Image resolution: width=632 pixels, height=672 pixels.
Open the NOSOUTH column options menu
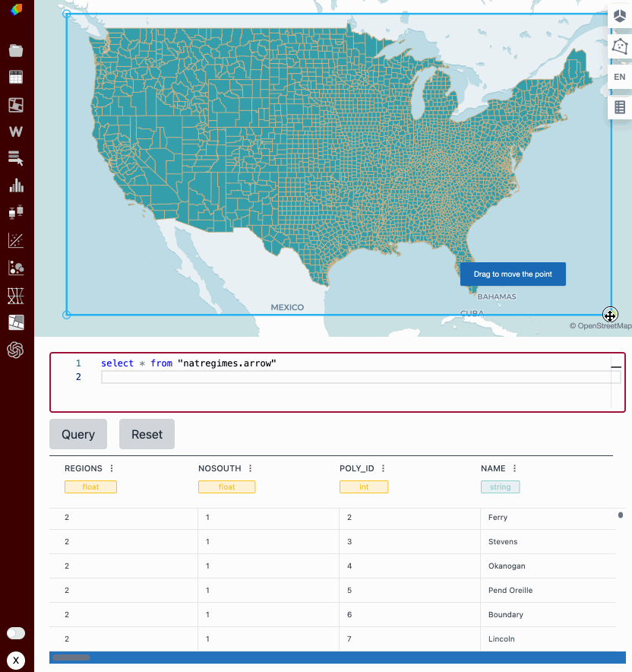tap(250, 468)
